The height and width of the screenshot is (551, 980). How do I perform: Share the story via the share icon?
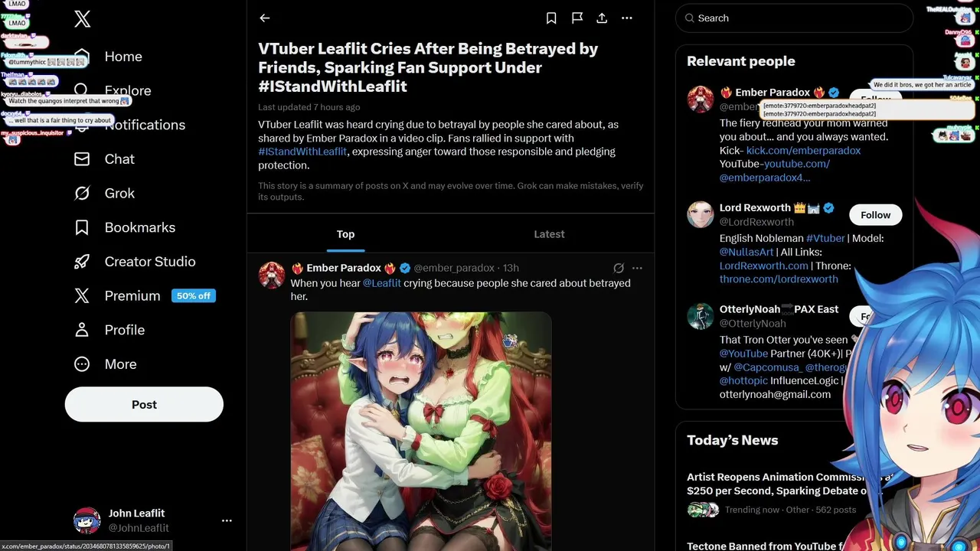[602, 18]
